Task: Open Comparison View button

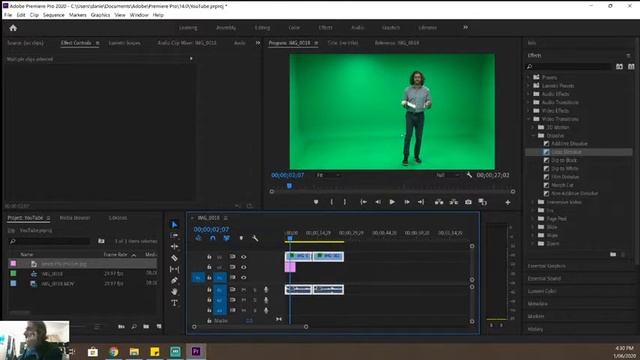Action: (482, 202)
